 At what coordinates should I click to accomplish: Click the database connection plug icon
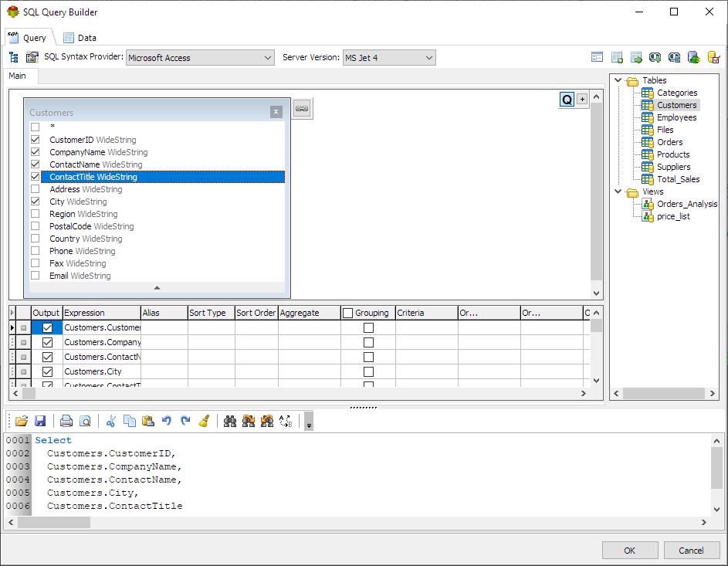(693, 57)
